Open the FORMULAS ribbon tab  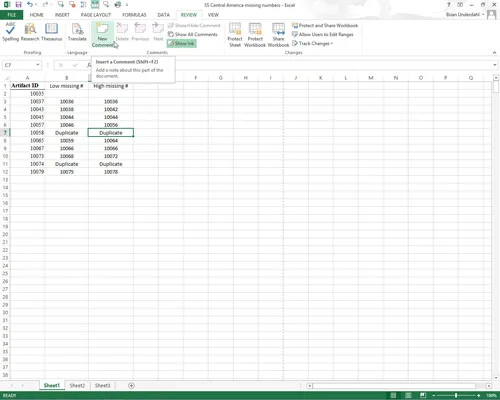[x=134, y=15]
